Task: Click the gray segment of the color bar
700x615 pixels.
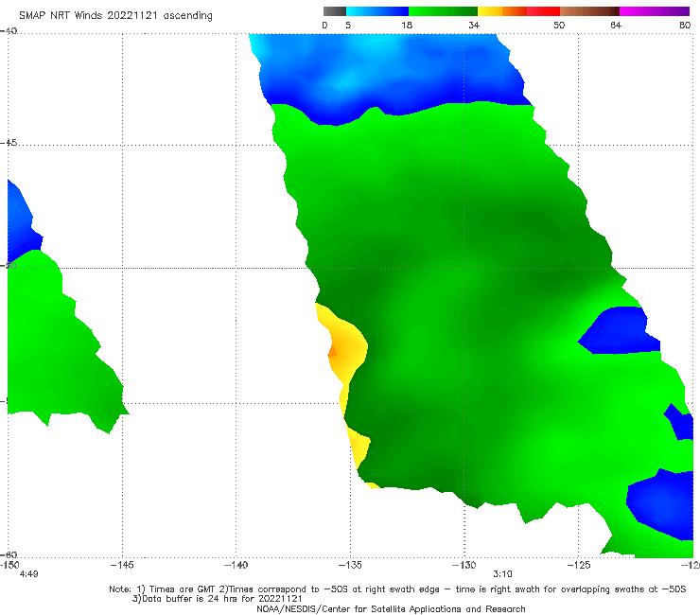Action: pyautogui.click(x=335, y=11)
